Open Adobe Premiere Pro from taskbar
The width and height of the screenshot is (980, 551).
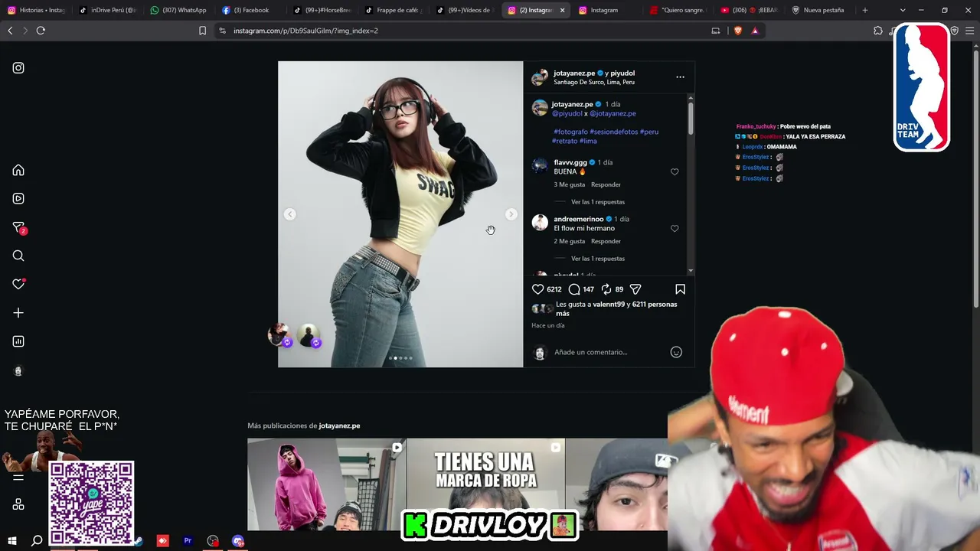click(x=188, y=541)
